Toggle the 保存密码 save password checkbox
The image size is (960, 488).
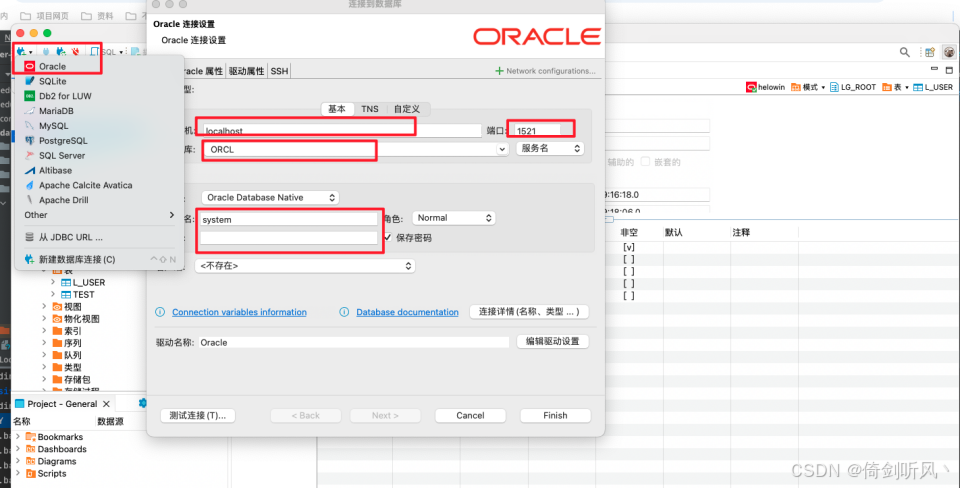coord(387,238)
